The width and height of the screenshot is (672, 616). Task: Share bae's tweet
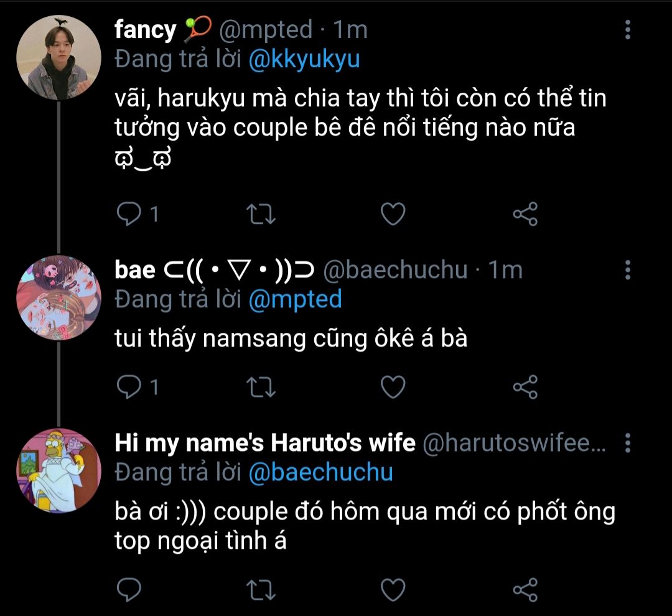525,388
